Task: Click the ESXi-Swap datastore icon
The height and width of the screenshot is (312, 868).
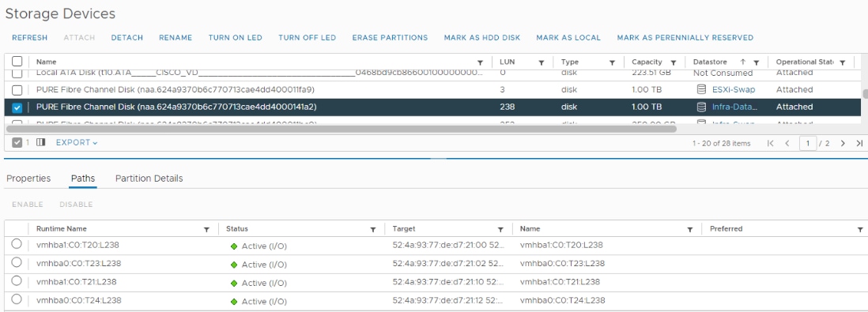Action: click(x=701, y=89)
